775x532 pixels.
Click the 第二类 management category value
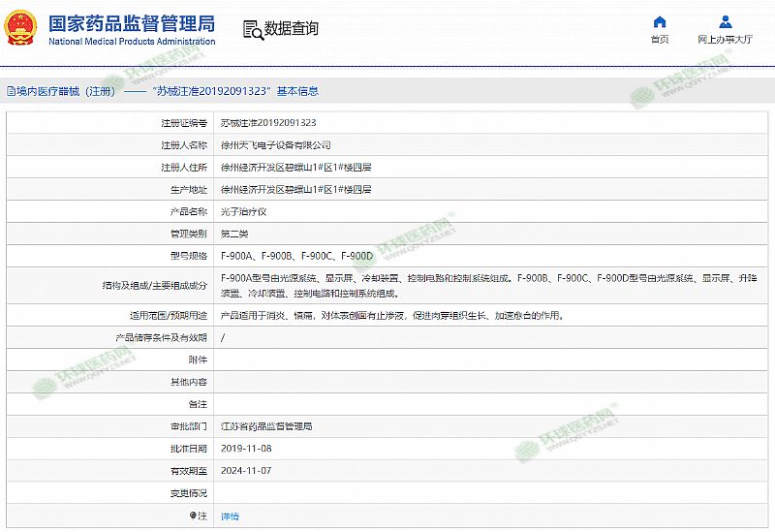[234, 234]
